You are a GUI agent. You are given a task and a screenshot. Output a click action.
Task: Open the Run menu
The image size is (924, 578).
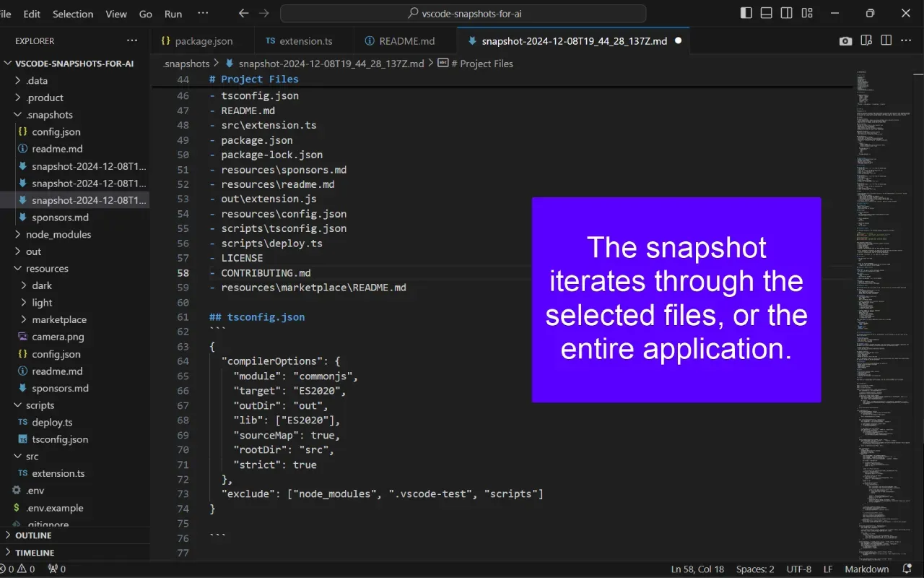173,14
